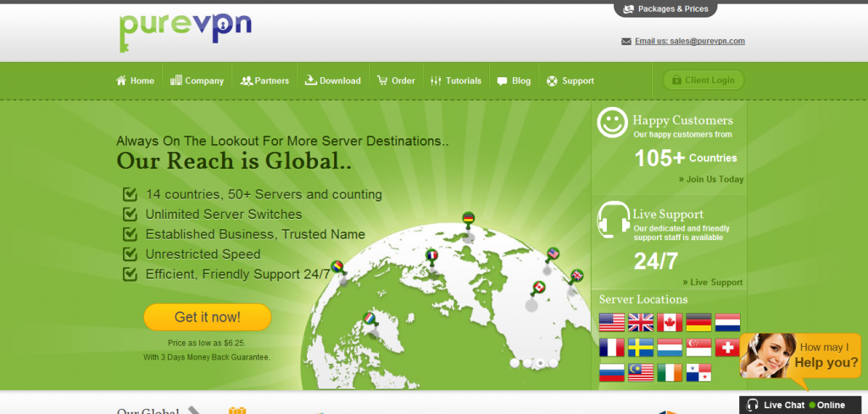Open the Order page via cart
This screenshot has height=414, width=868.
coord(397,81)
